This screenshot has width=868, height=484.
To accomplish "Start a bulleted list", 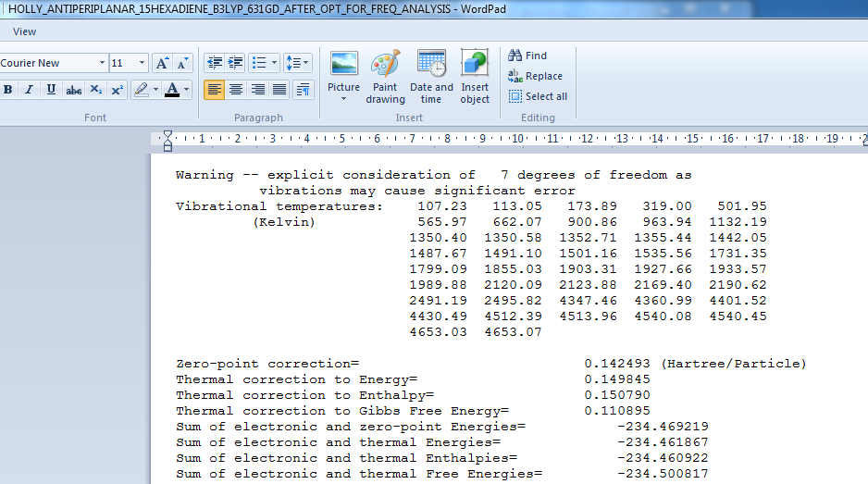I will coord(259,63).
